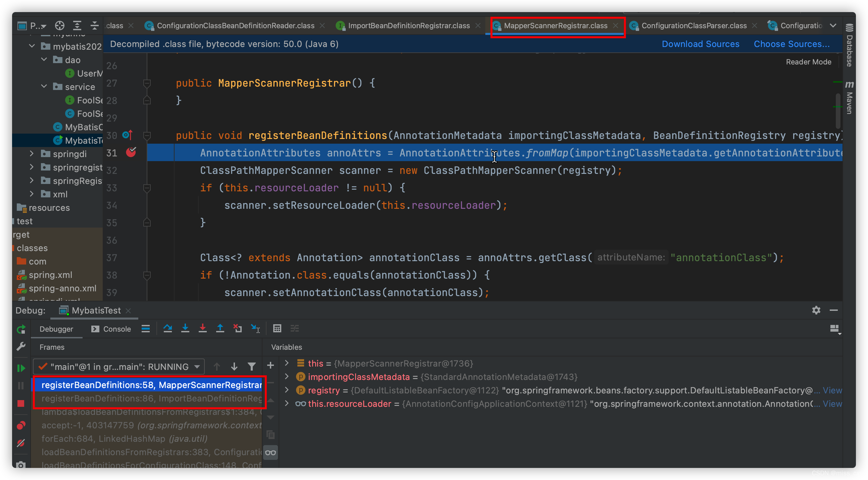The width and height of the screenshot is (868, 480).
Task: Select the Debugger tab
Action: coord(56,329)
